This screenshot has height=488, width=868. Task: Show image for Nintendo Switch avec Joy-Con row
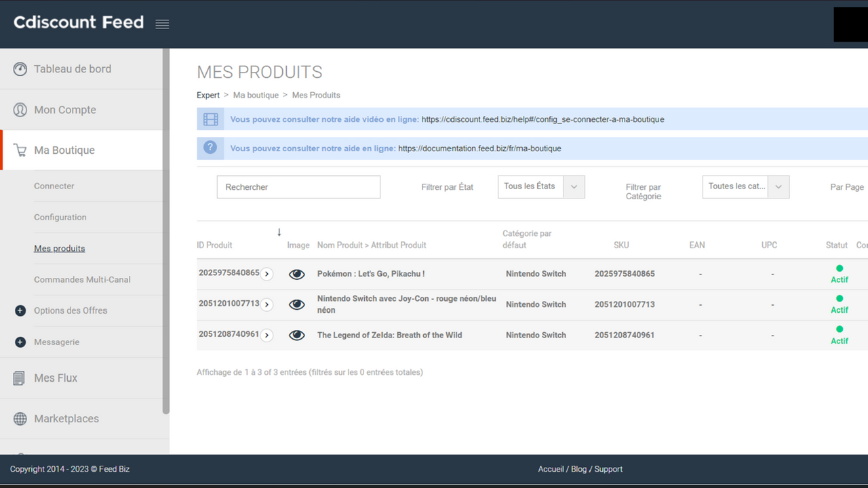click(x=296, y=304)
